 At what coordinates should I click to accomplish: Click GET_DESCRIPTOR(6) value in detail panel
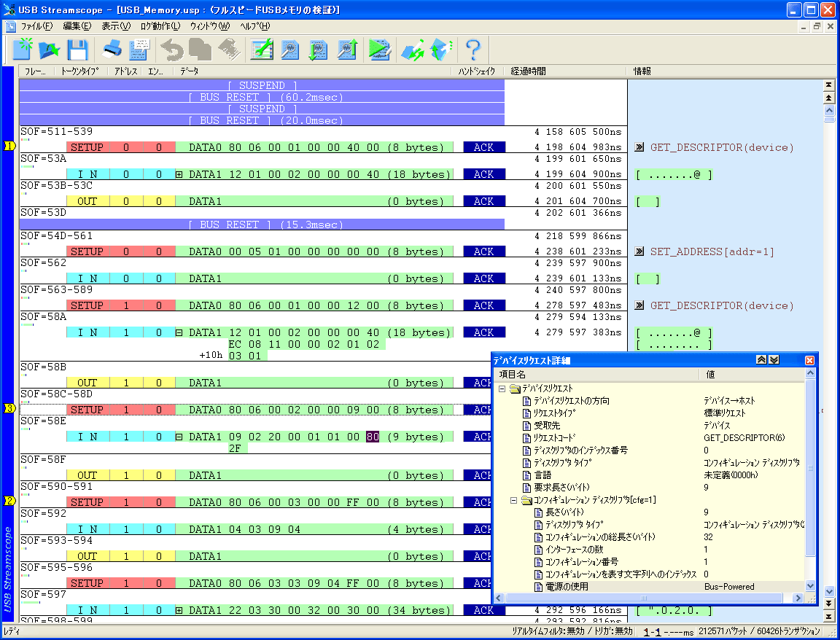coord(744,437)
